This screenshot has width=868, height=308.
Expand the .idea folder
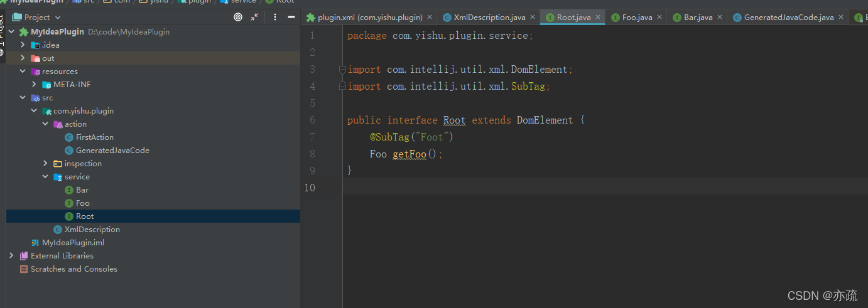(23, 45)
